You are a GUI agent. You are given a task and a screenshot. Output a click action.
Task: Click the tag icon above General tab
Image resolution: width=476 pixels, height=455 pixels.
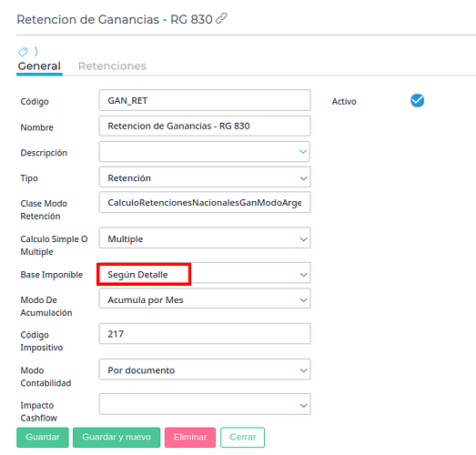(23, 52)
